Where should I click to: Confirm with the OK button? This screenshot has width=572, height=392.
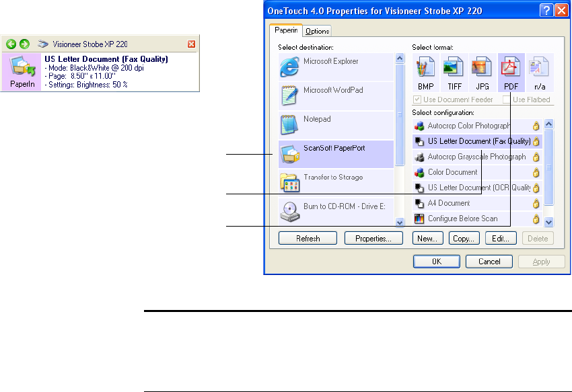click(x=437, y=262)
